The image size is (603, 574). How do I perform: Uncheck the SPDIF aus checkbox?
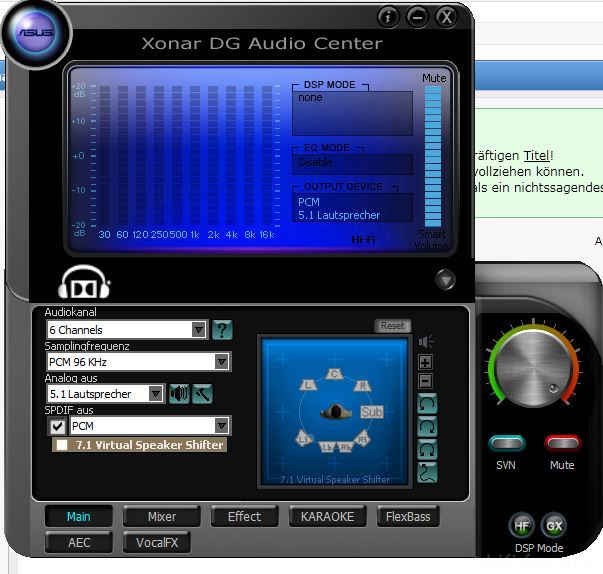[x=58, y=426]
